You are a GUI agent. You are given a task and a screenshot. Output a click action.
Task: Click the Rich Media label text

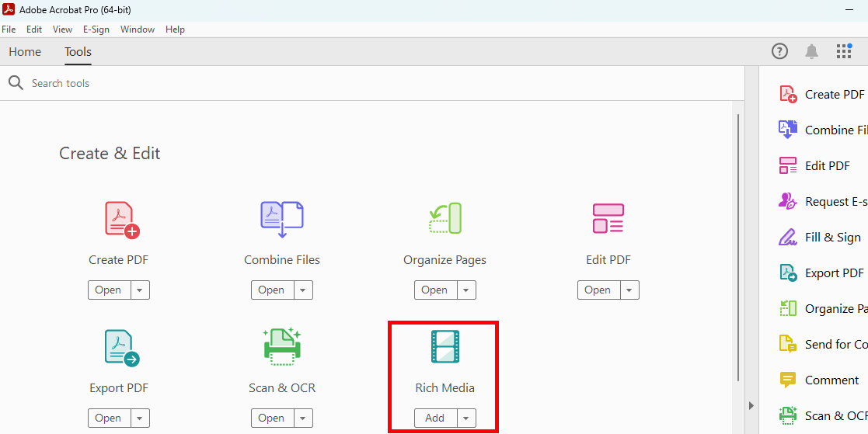pos(445,388)
